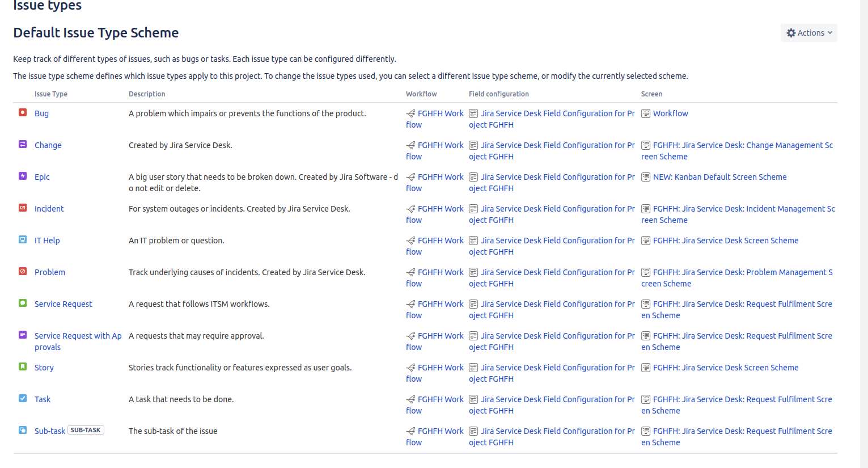This screenshot has width=868, height=468.
Task: Click the field configuration icon in the Story row
Action: click(473, 368)
